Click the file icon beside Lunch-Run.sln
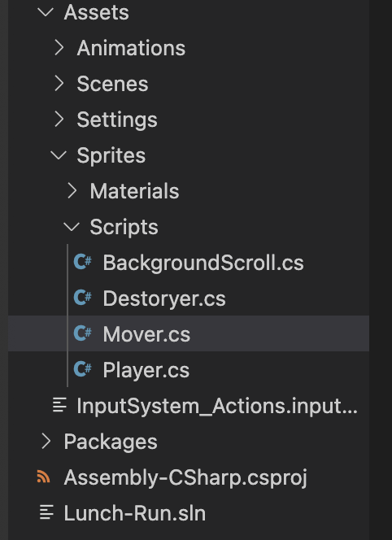 click(46, 512)
